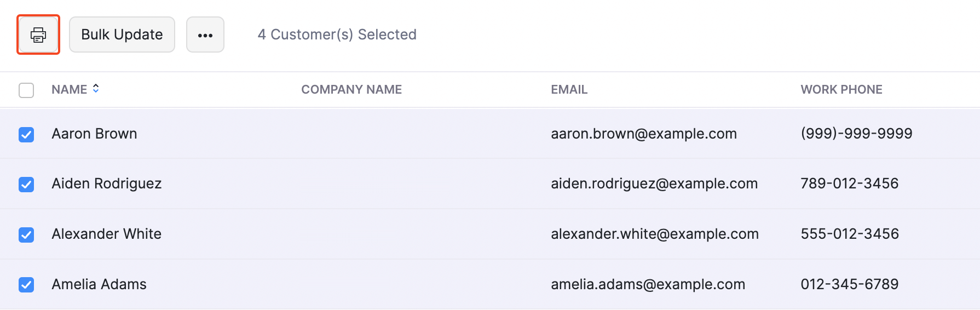This screenshot has width=980, height=310.
Task: Open customer Amelia Adams's name
Action: [x=99, y=284]
